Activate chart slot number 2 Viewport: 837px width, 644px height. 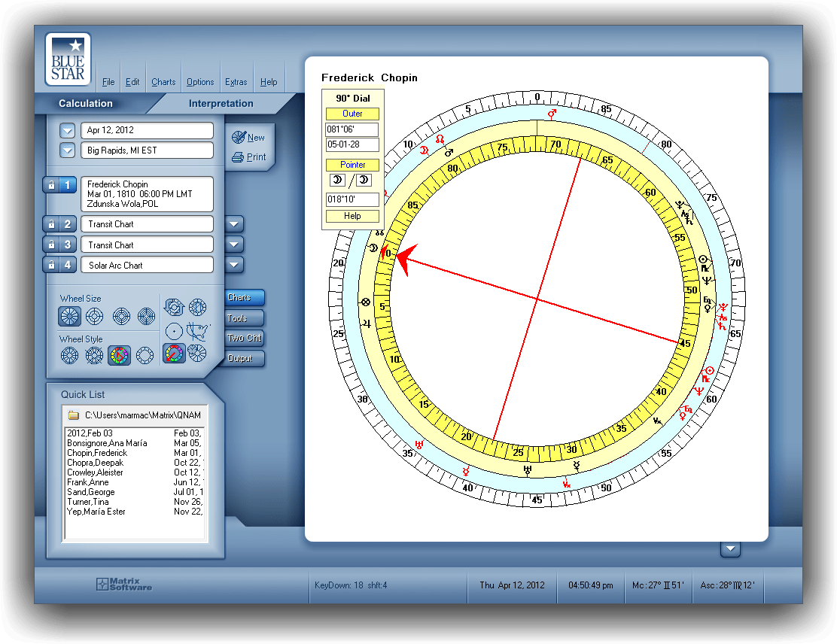coord(68,224)
